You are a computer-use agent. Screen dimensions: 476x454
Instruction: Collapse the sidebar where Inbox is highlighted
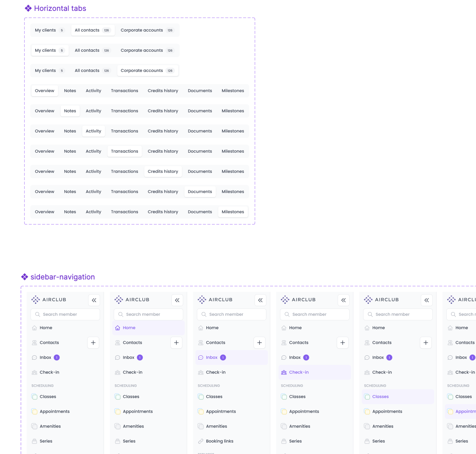[260, 300]
